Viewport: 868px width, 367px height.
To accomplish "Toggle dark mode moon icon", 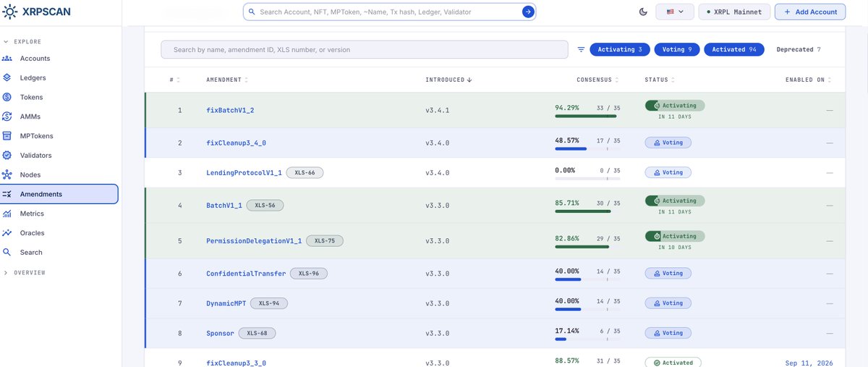I will [x=643, y=12].
